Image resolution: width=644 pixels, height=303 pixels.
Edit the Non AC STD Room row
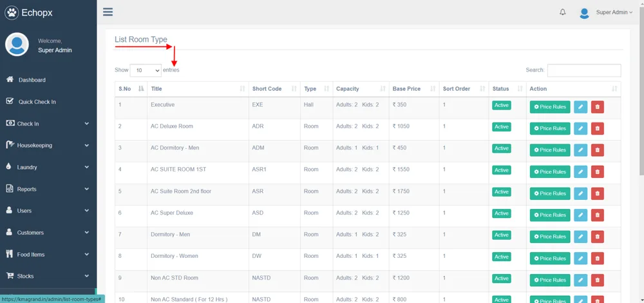[x=580, y=280]
